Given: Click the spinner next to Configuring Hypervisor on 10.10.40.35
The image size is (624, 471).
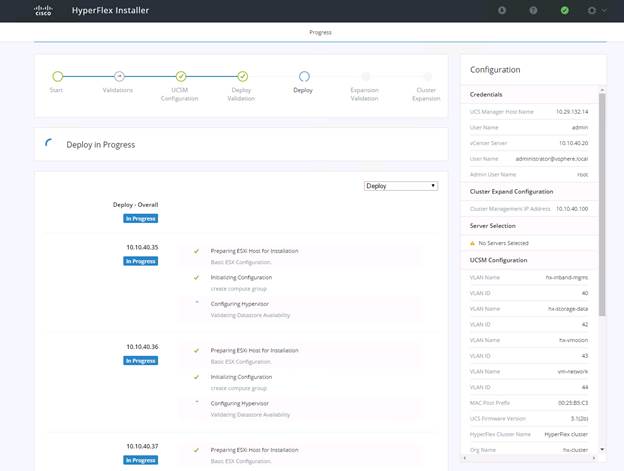Looking at the screenshot, I should (x=197, y=303).
